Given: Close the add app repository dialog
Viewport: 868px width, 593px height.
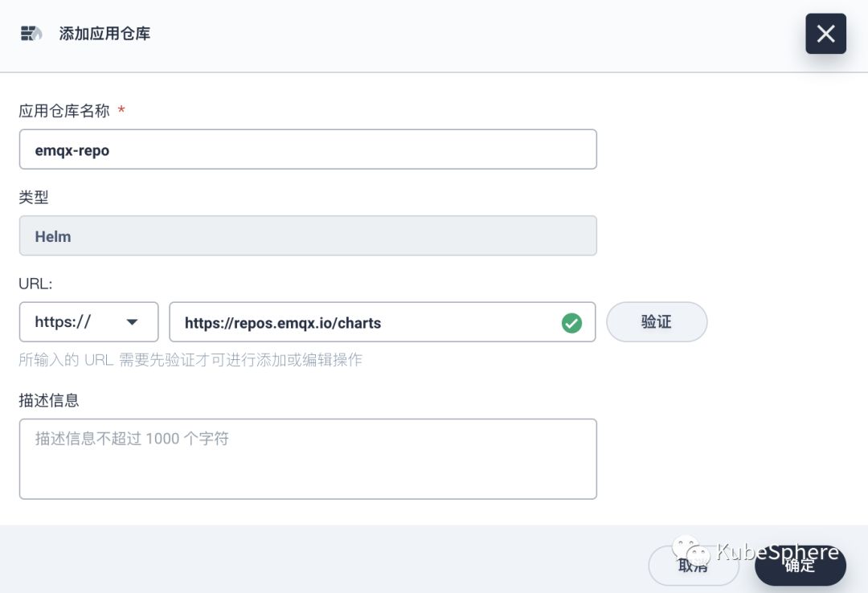Looking at the screenshot, I should click(825, 34).
